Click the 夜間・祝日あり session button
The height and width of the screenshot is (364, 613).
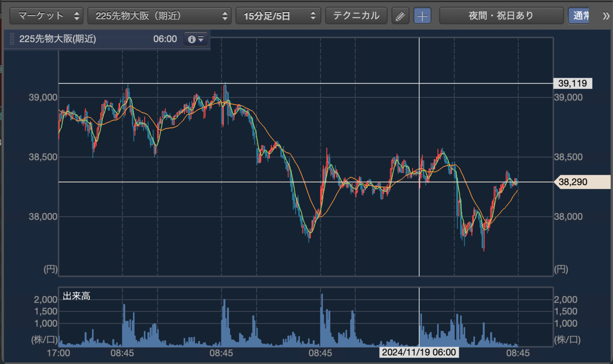click(x=501, y=16)
